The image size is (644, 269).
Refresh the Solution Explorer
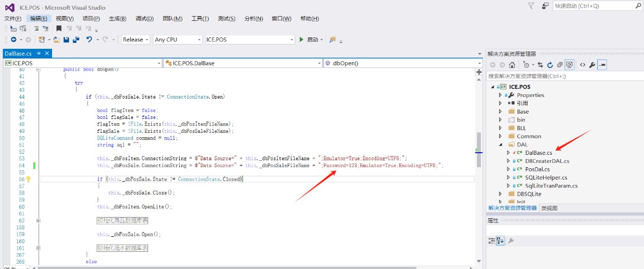click(x=550, y=65)
